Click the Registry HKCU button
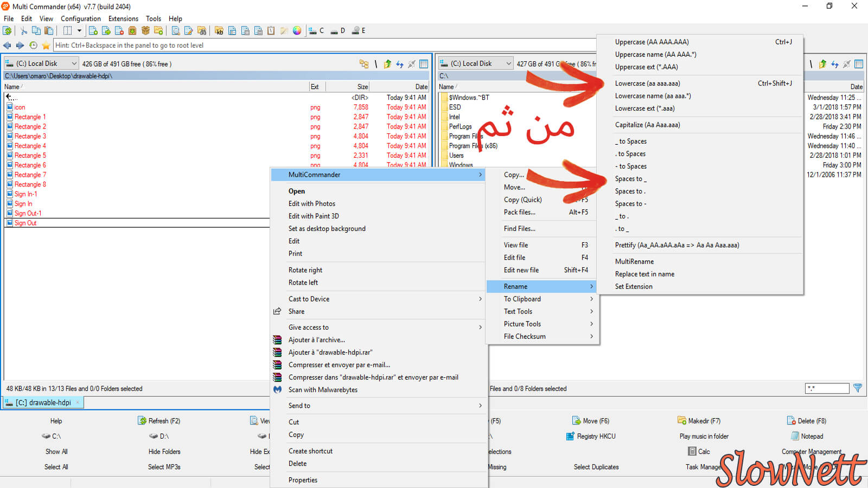868x488 pixels. coord(591,436)
